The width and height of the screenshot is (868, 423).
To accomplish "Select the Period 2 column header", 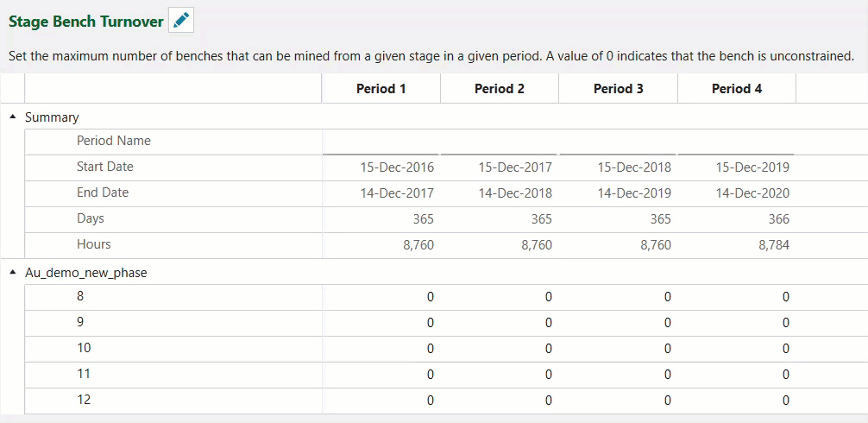I will pos(500,89).
